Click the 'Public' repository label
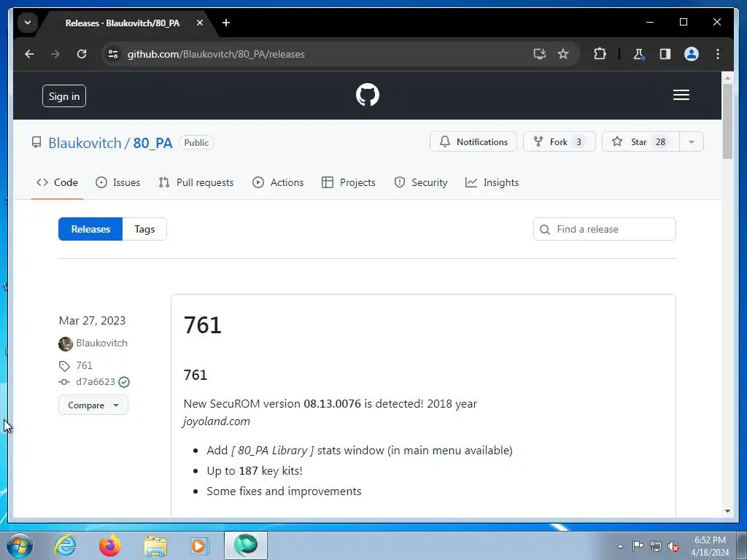747x560 pixels. click(x=196, y=142)
